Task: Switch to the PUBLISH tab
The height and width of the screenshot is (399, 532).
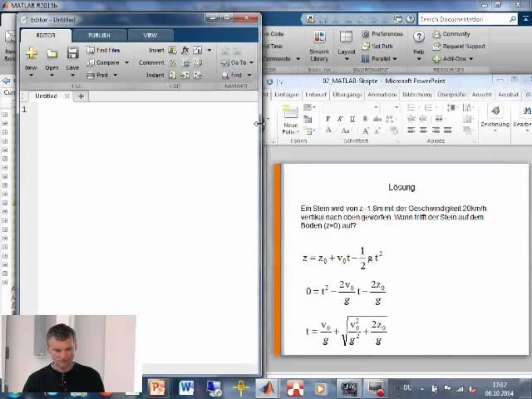Action: [x=99, y=35]
